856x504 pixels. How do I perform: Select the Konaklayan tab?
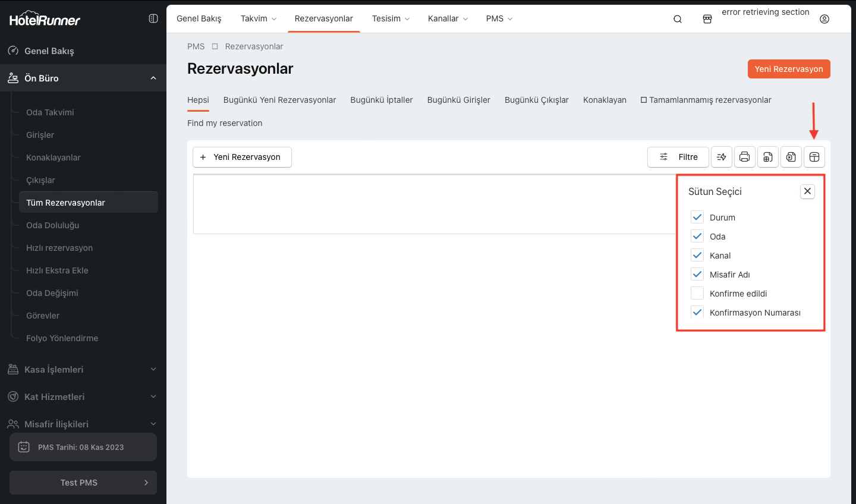click(604, 100)
